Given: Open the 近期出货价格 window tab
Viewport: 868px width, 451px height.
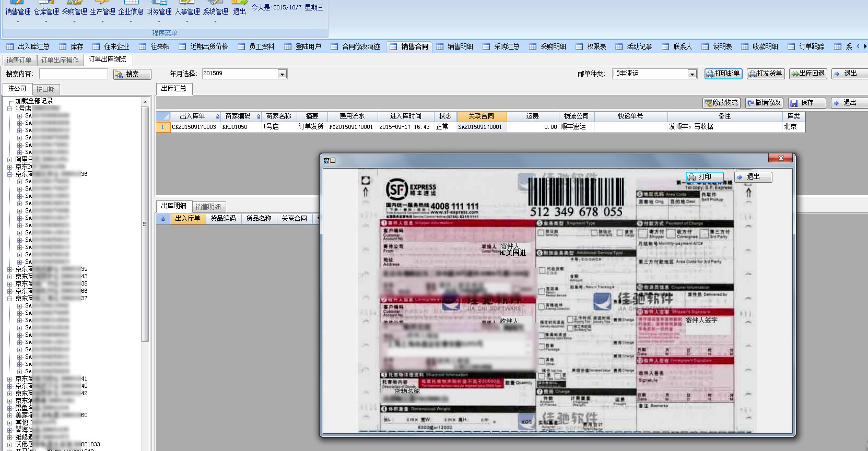Looking at the screenshot, I should (x=203, y=46).
